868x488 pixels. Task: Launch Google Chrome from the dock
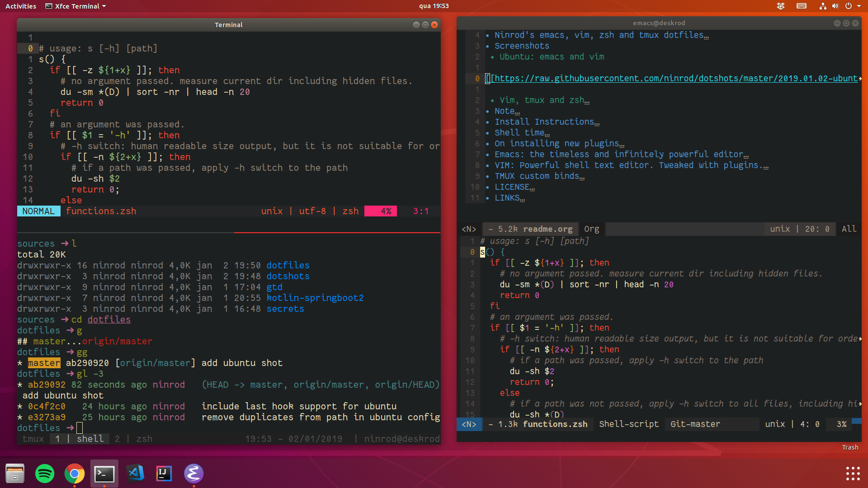74,474
